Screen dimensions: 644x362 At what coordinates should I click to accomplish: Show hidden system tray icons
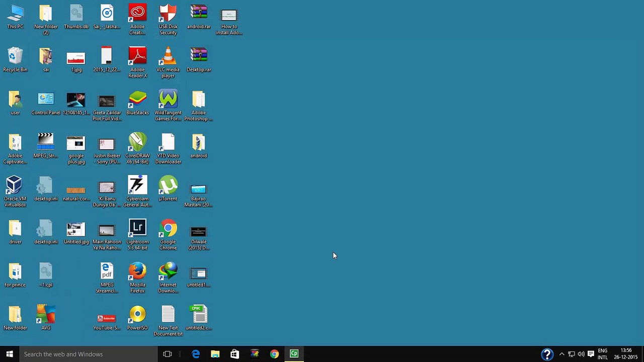click(562, 354)
